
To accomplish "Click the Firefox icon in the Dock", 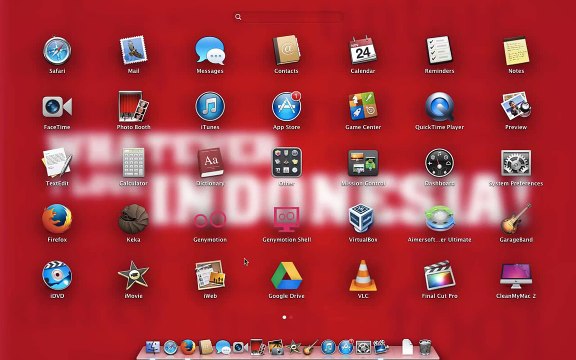I will pyautogui.click(x=188, y=347).
